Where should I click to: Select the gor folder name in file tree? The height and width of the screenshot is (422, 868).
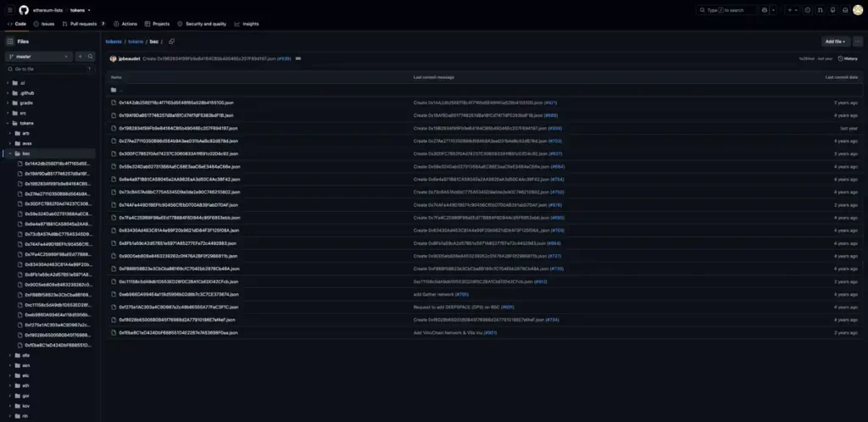click(25, 396)
